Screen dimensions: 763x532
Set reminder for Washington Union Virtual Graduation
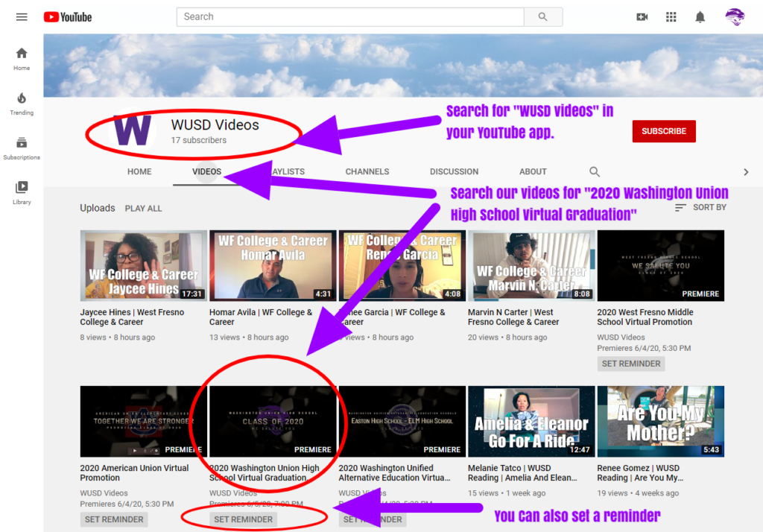pos(244,519)
